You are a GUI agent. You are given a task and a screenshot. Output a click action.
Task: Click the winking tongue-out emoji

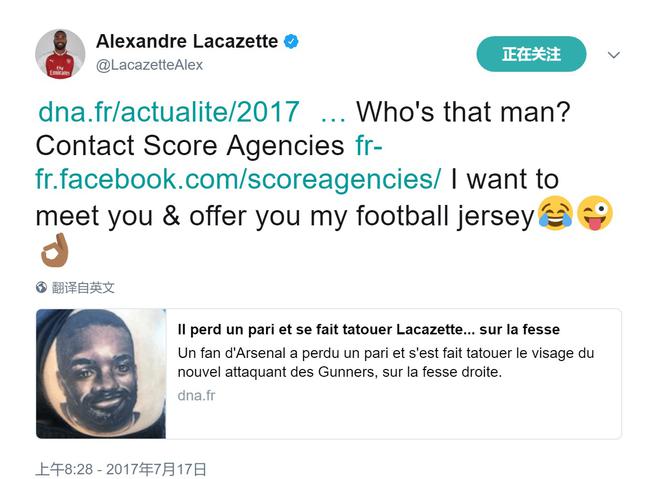pos(595,213)
